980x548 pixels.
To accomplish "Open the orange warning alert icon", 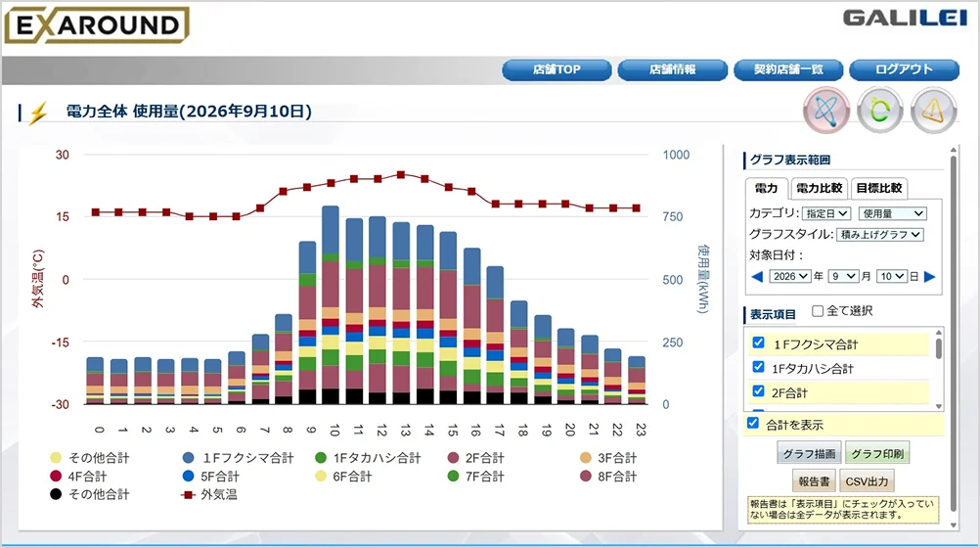I will click(x=933, y=111).
